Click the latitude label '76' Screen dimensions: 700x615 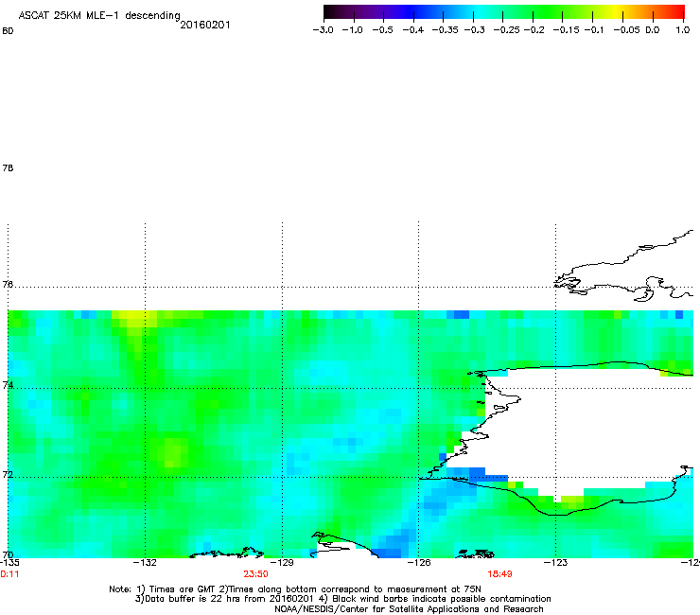click(8, 284)
